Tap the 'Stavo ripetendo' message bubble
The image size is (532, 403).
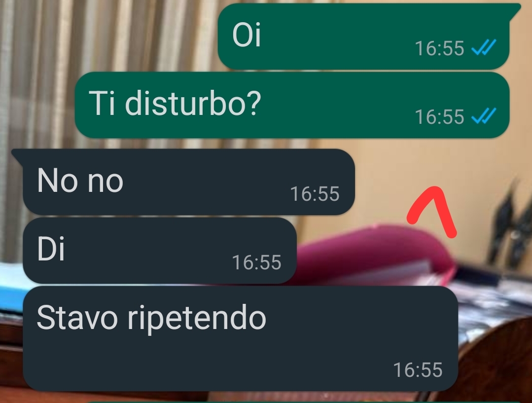(x=241, y=338)
